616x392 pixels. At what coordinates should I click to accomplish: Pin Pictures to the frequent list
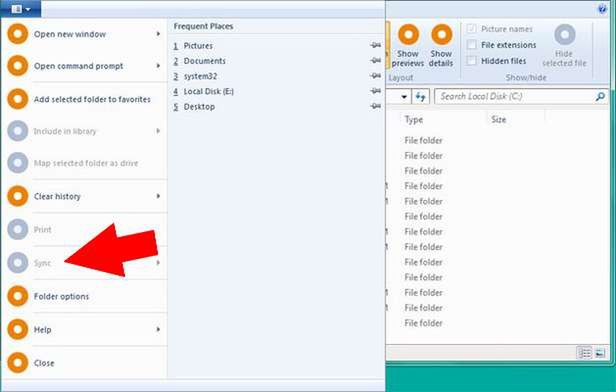[x=376, y=45]
